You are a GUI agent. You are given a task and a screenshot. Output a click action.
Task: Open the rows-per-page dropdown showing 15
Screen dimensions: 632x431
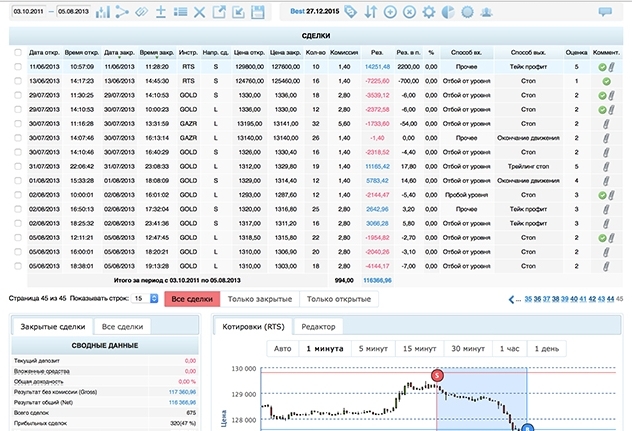point(146,299)
